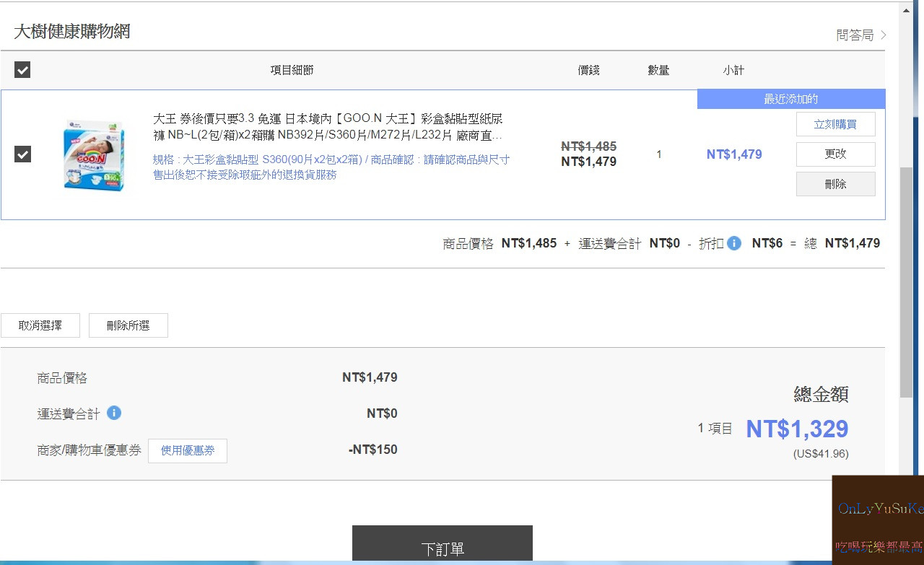The width and height of the screenshot is (924, 565).
Task: Toggle the select-all checkbox in the header row
Action: coord(21,70)
